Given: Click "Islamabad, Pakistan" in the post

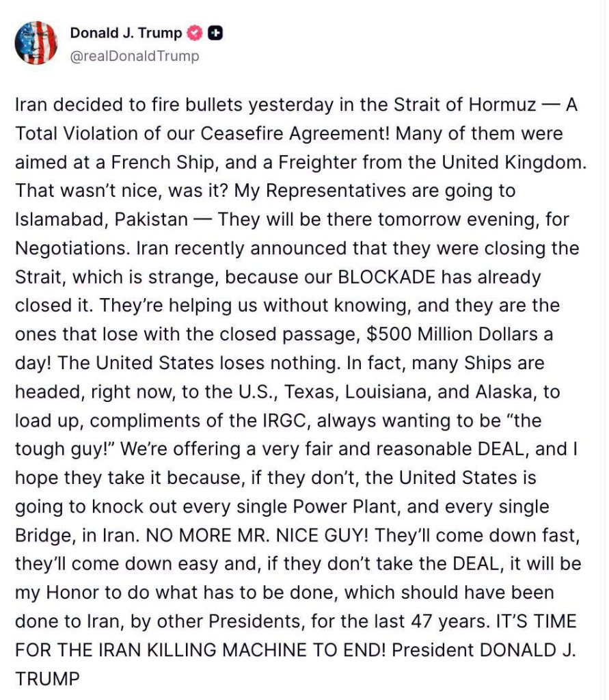Looking at the screenshot, I should [101, 219].
